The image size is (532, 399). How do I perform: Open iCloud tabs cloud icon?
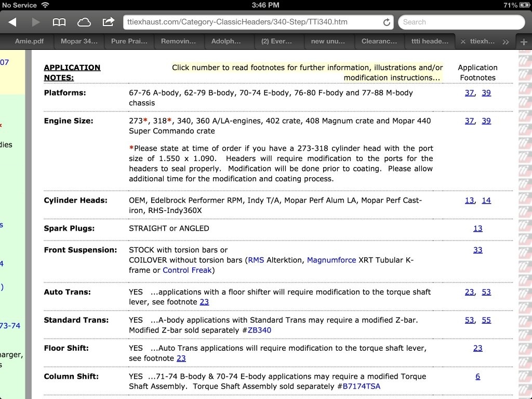coord(84,22)
